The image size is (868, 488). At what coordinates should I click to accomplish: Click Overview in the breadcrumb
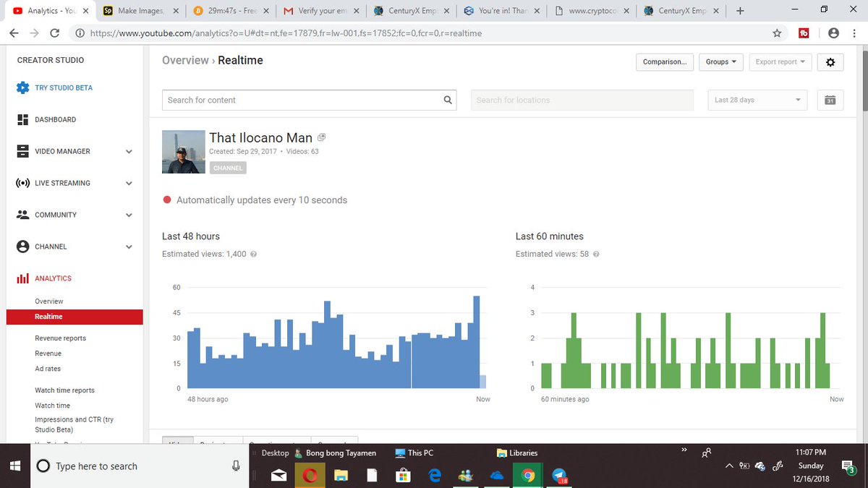[x=185, y=61]
